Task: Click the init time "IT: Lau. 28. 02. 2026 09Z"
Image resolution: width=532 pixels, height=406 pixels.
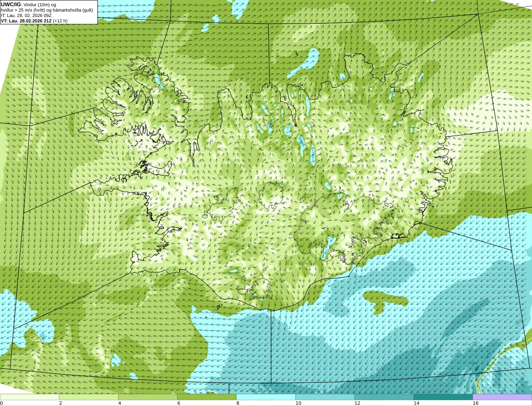Action: [26, 15]
